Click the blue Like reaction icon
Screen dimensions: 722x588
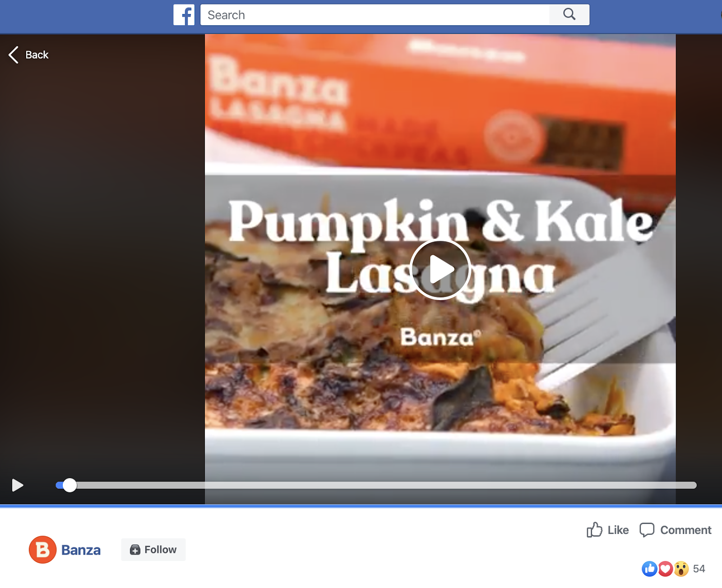point(649,569)
